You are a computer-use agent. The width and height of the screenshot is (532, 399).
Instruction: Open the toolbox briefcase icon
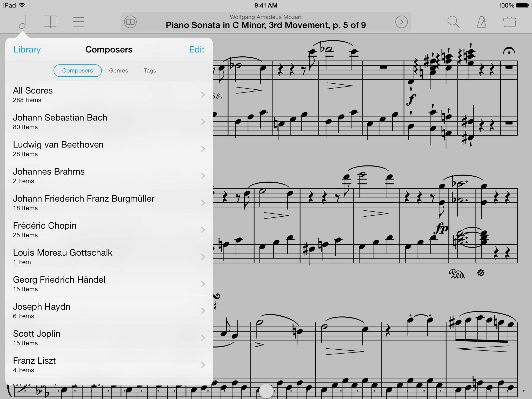509,22
